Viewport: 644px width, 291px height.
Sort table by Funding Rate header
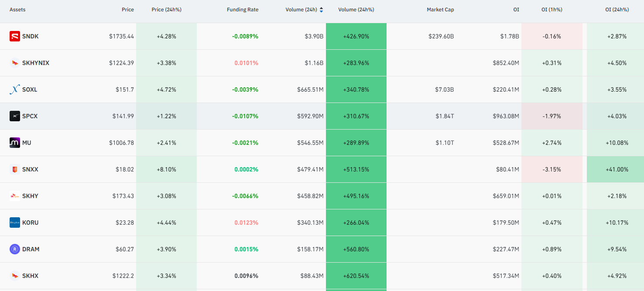tap(243, 10)
